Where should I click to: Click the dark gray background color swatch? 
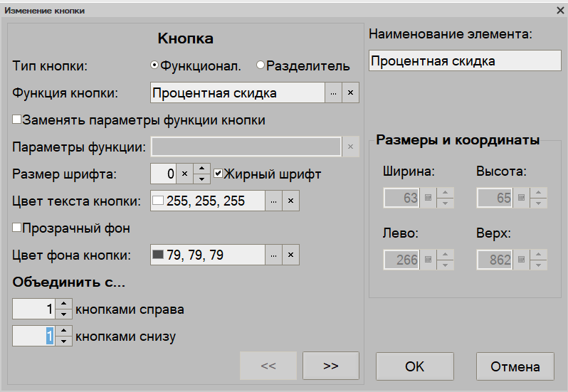coord(158,255)
